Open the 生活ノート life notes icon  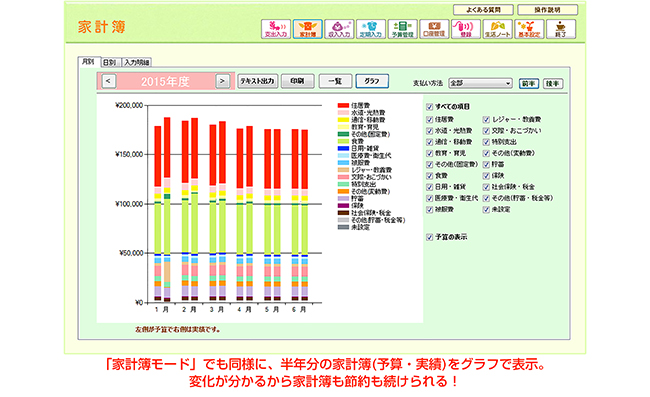click(497, 29)
